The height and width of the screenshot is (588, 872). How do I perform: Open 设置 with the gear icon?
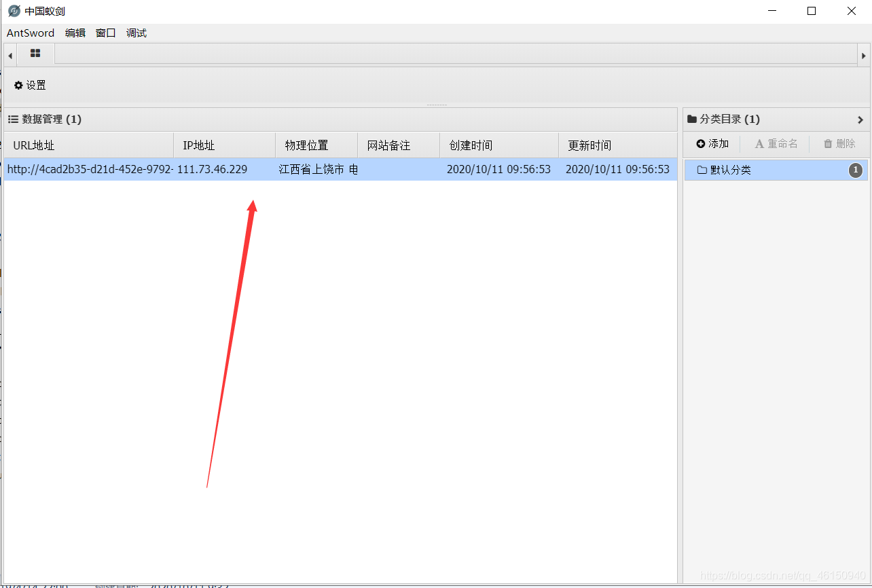[30, 85]
